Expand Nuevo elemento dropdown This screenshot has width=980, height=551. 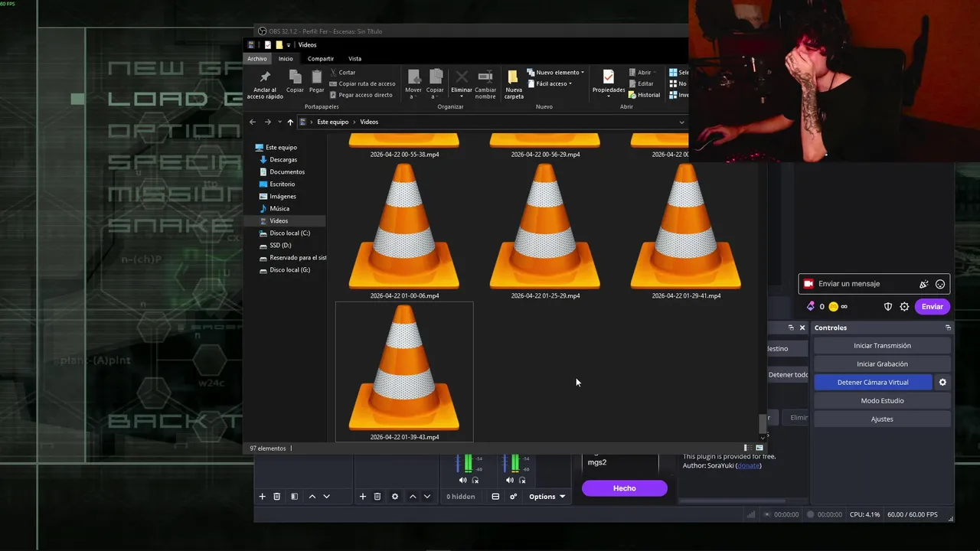[556, 73]
